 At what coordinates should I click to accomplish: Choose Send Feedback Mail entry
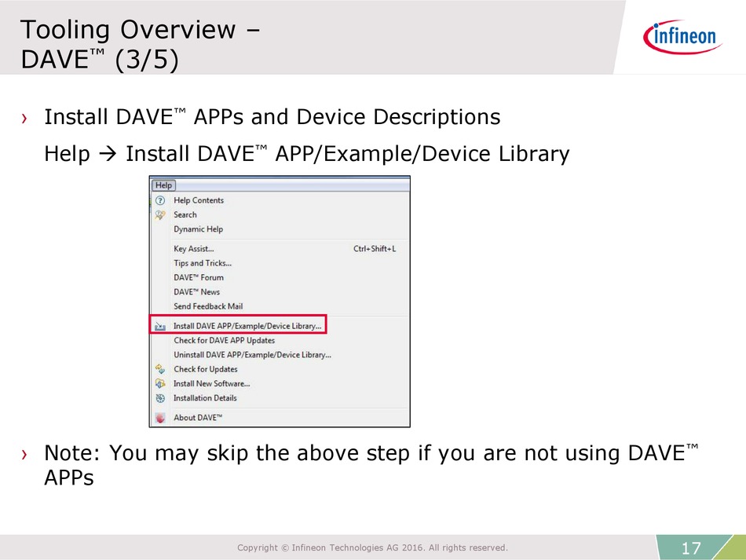tap(208, 306)
